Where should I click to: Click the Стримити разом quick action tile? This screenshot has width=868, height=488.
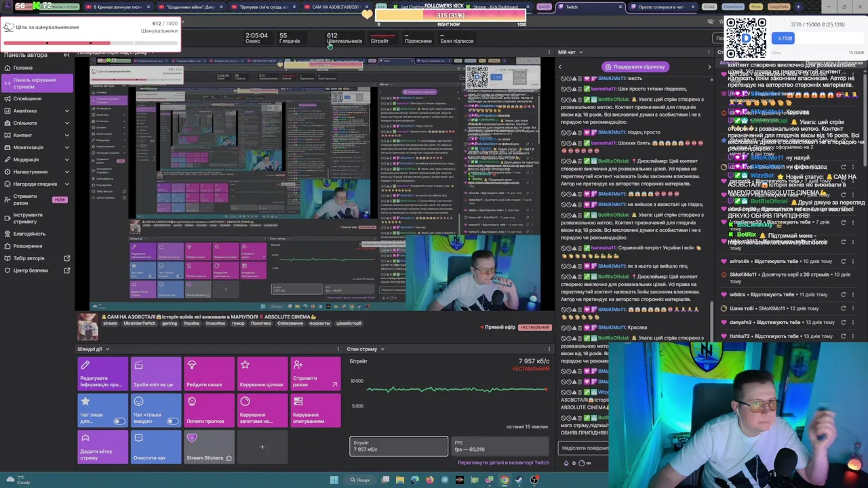[x=315, y=373]
